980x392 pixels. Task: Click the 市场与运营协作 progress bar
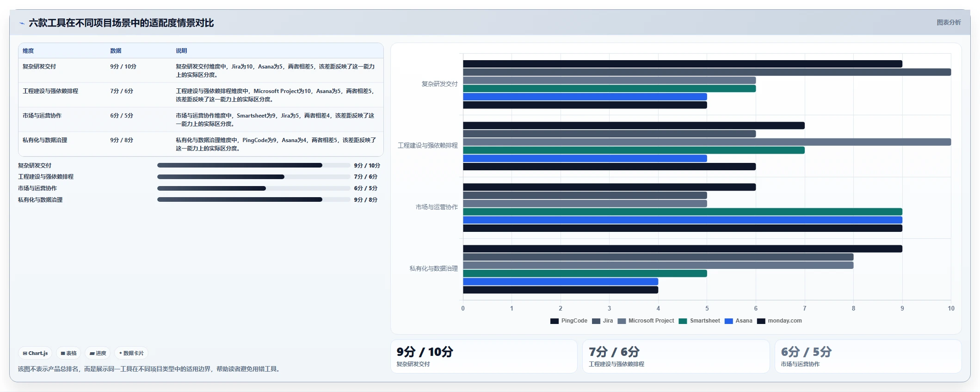click(x=253, y=188)
